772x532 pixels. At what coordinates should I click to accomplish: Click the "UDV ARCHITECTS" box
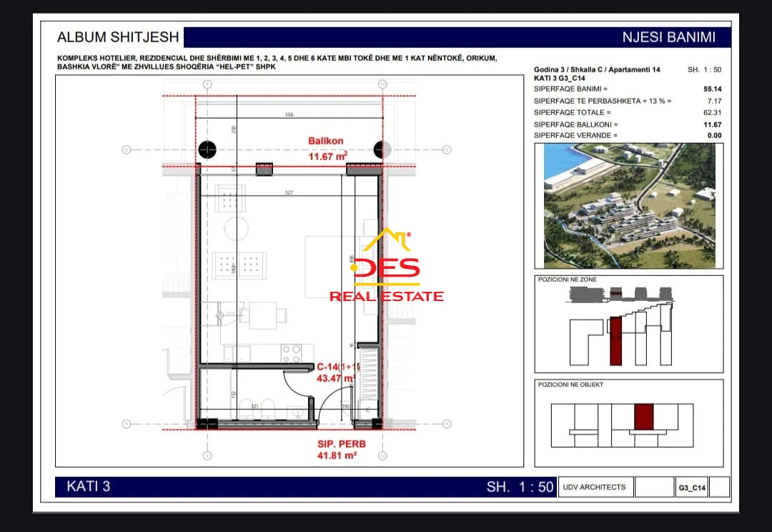click(x=595, y=487)
